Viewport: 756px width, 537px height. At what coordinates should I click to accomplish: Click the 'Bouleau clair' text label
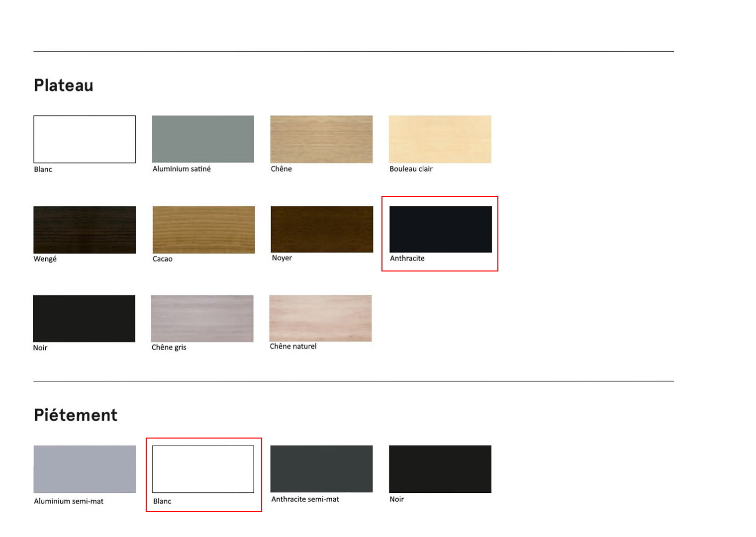(411, 169)
